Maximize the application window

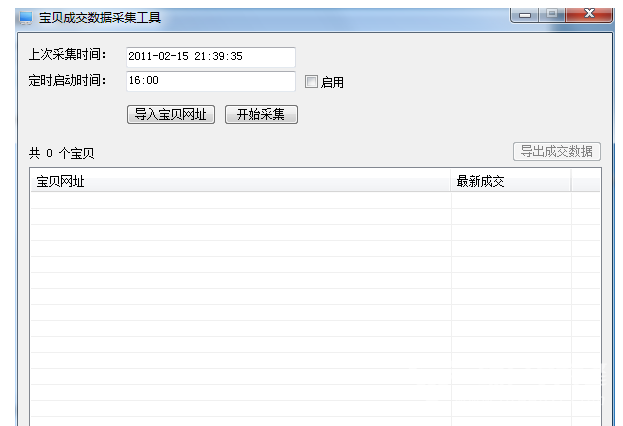point(554,15)
